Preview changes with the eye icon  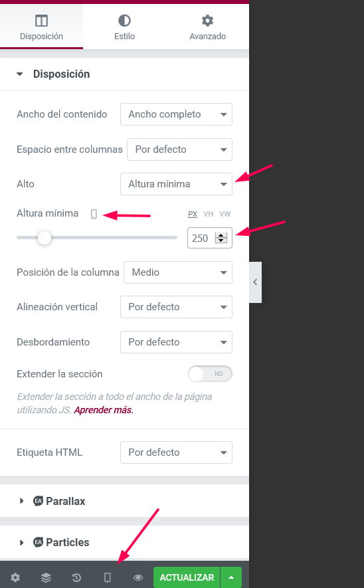coord(138,577)
